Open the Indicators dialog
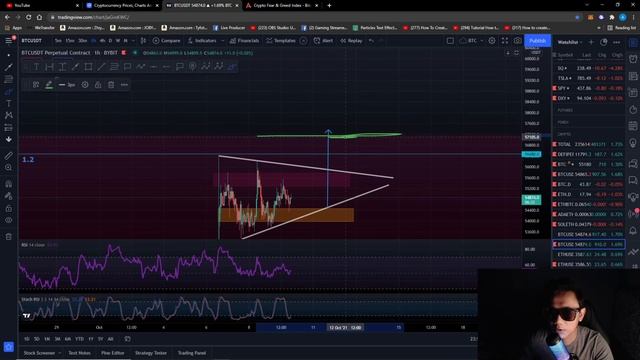 pos(202,41)
